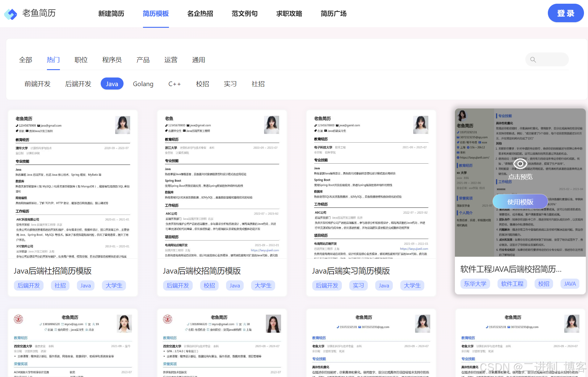Click the 软件工程 tag
588x377 pixels.
click(x=512, y=284)
